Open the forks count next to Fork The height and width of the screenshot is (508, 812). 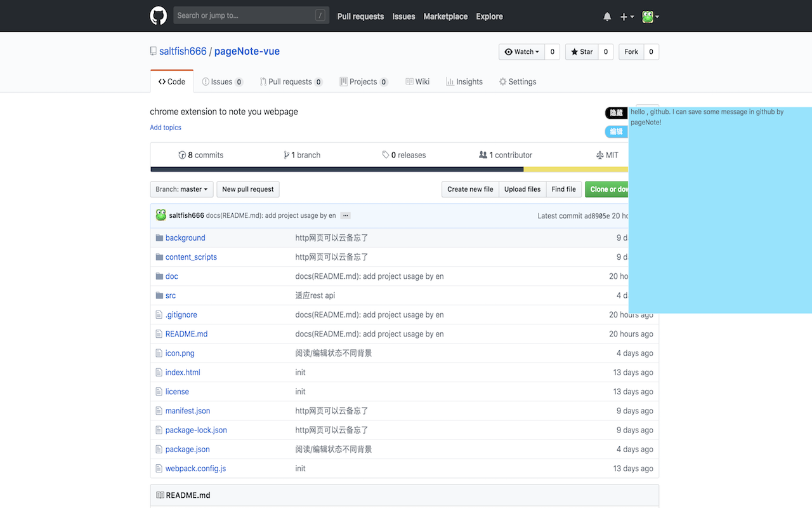[652, 52]
